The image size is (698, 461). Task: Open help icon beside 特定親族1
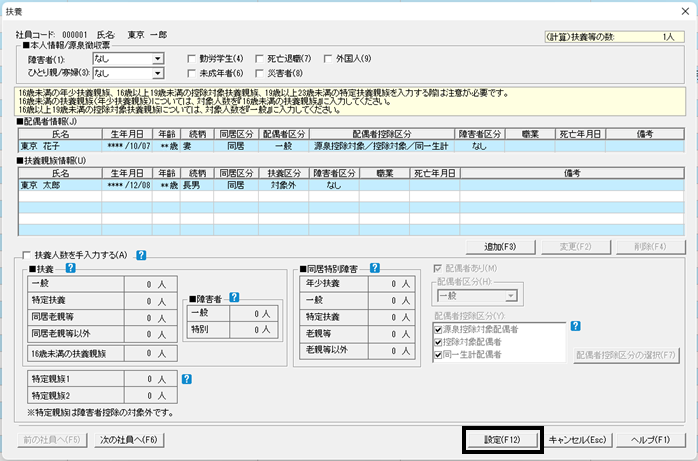coord(187,379)
